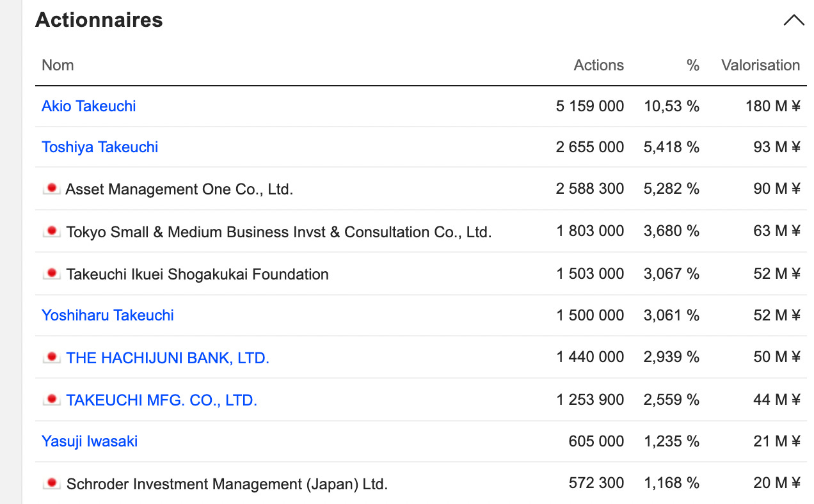Click the 605 000 shares value
The width and height of the screenshot is (814, 504).
(596, 441)
